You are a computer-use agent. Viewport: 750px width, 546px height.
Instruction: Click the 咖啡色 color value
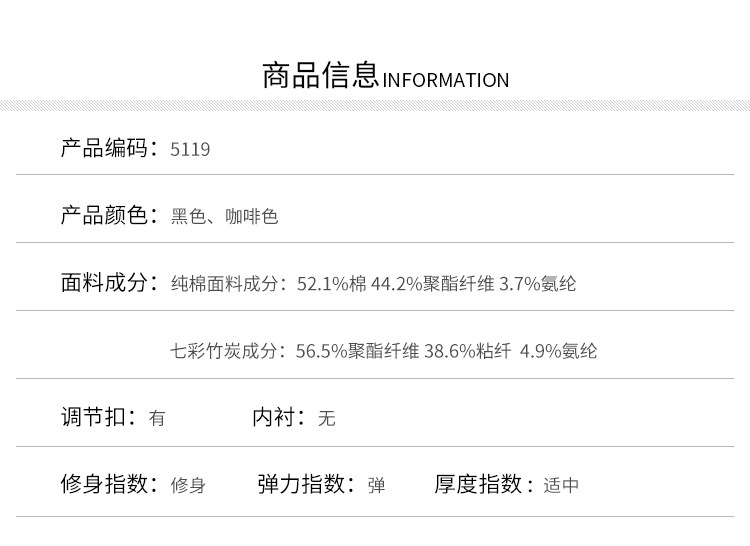pyautogui.click(x=251, y=216)
